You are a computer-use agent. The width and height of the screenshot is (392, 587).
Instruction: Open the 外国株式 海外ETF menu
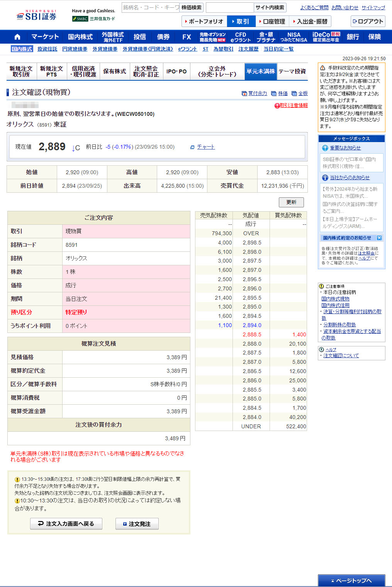pos(113,37)
